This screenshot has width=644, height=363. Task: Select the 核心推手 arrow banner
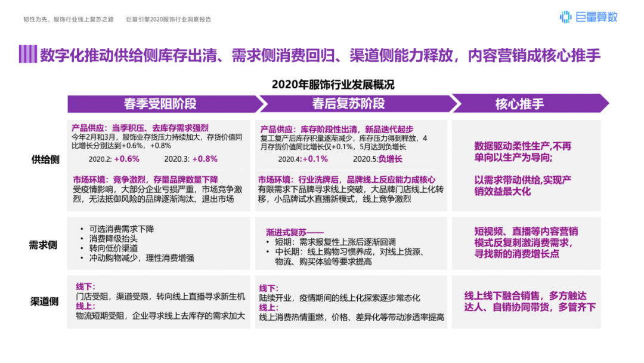[x=520, y=103]
